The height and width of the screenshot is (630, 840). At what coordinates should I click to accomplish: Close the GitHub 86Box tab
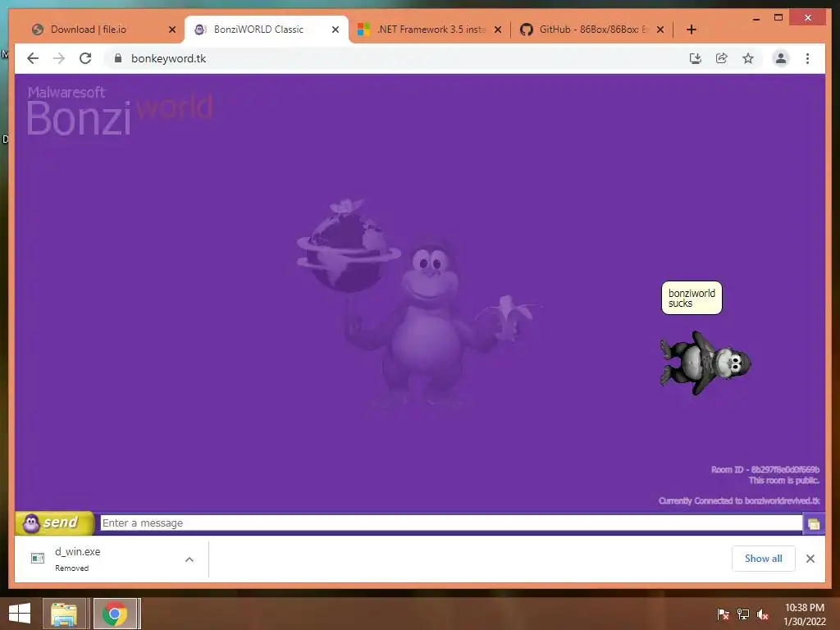point(660,30)
